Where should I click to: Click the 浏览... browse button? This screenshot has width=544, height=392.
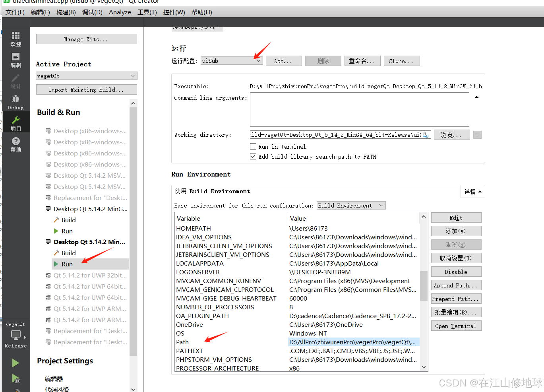click(452, 135)
